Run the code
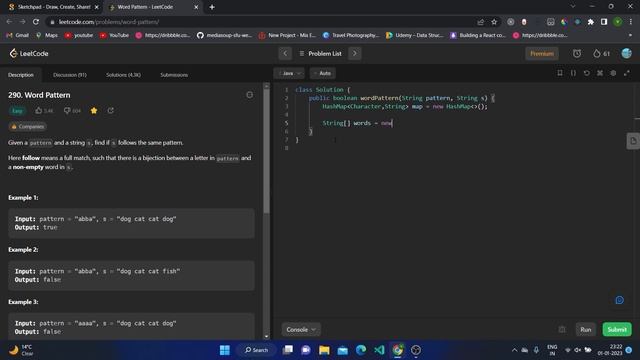The height and width of the screenshot is (360, 640). point(585,329)
